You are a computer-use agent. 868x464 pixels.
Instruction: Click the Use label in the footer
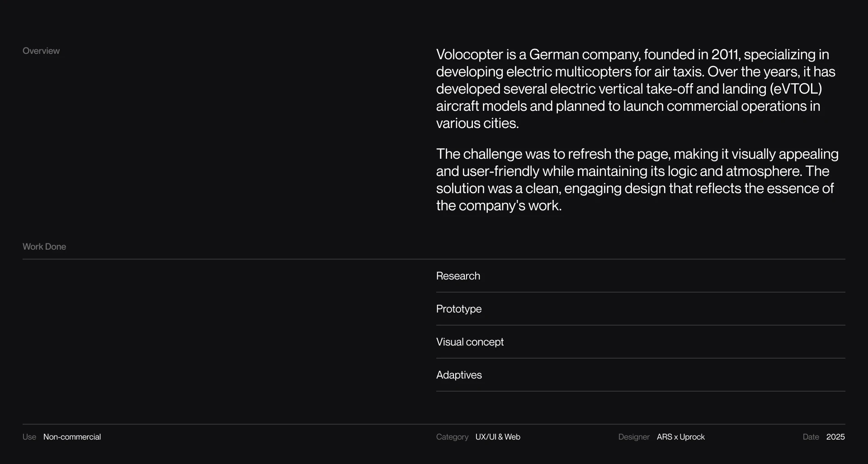tap(29, 437)
